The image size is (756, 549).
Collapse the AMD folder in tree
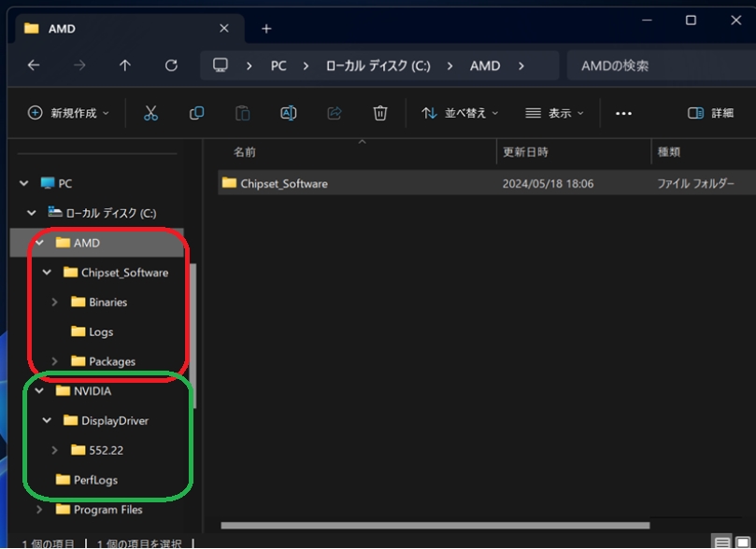[39, 243]
